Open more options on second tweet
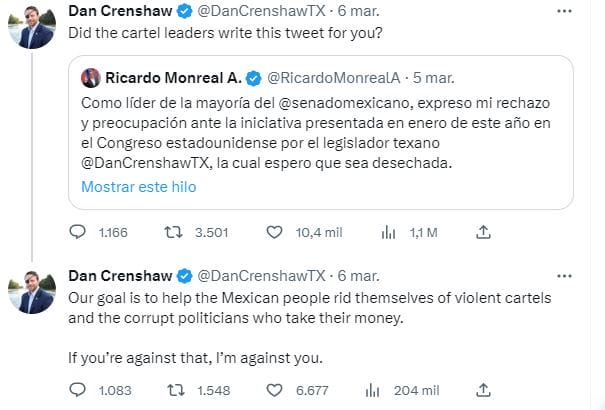605x410 pixels. coord(568,276)
